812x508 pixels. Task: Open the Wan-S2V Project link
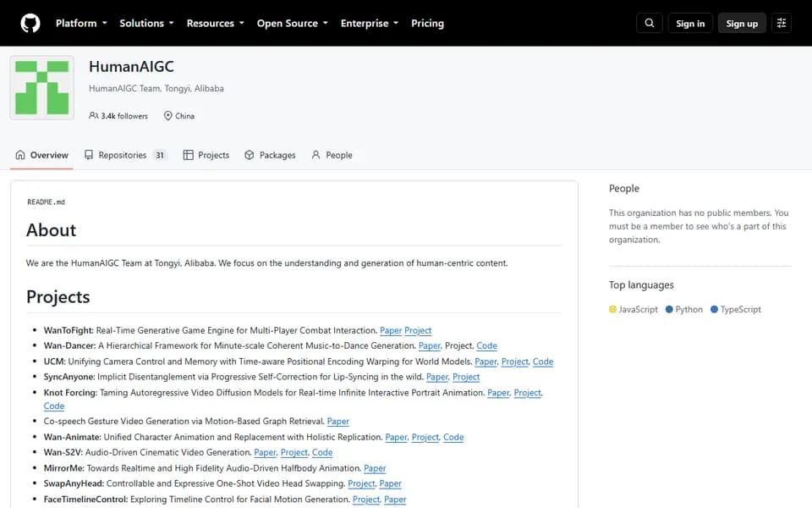click(x=294, y=452)
